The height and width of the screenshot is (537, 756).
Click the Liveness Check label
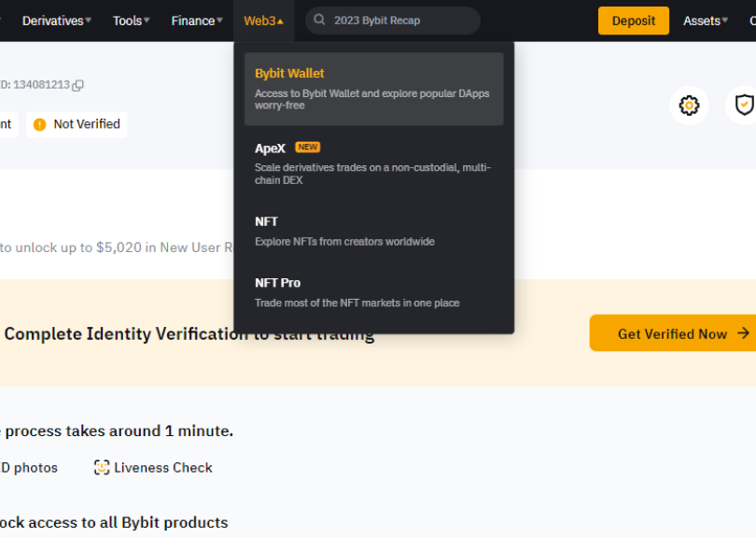click(x=163, y=468)
